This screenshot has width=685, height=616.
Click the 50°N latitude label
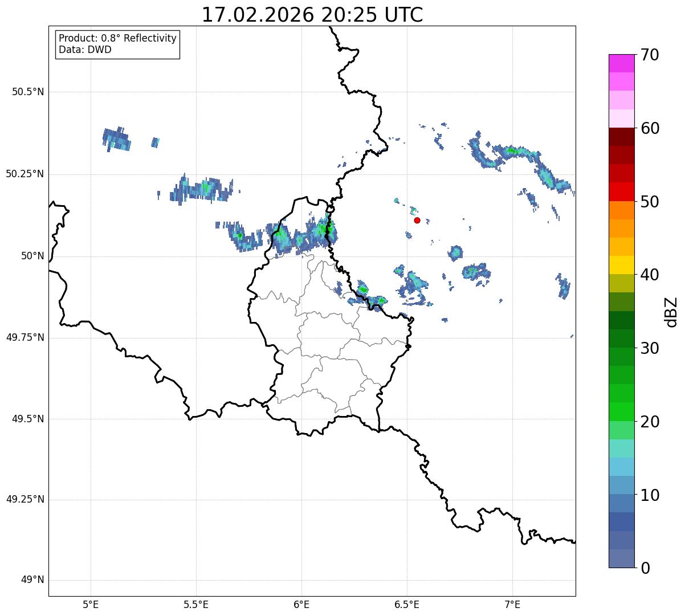click(32, 256)
